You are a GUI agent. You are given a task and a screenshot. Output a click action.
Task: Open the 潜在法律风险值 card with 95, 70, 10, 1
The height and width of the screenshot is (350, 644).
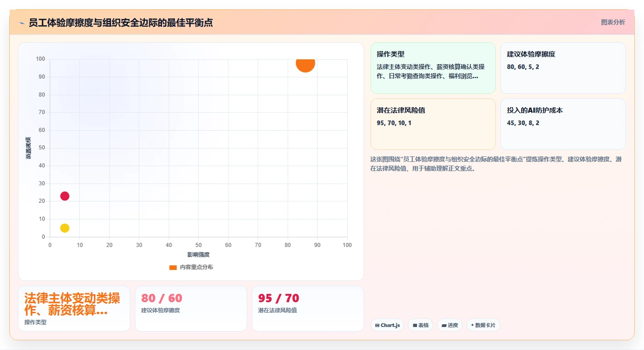click(x=433, y=124)
